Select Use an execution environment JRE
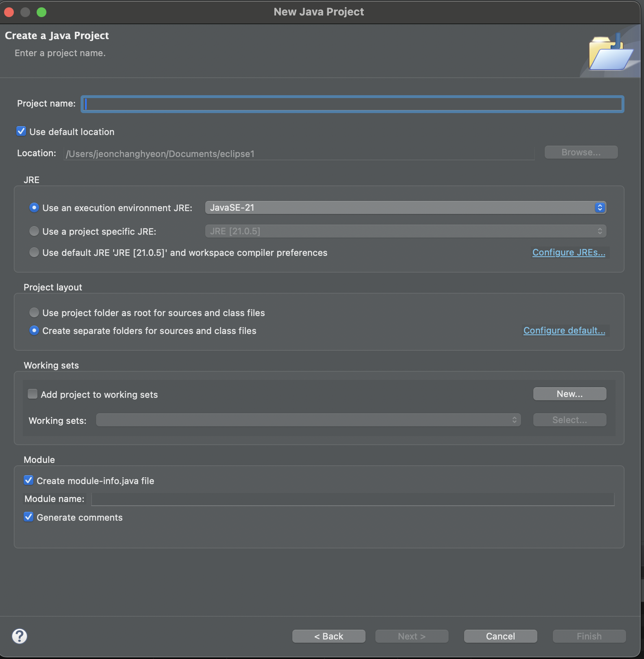 (x=34, y=207)
